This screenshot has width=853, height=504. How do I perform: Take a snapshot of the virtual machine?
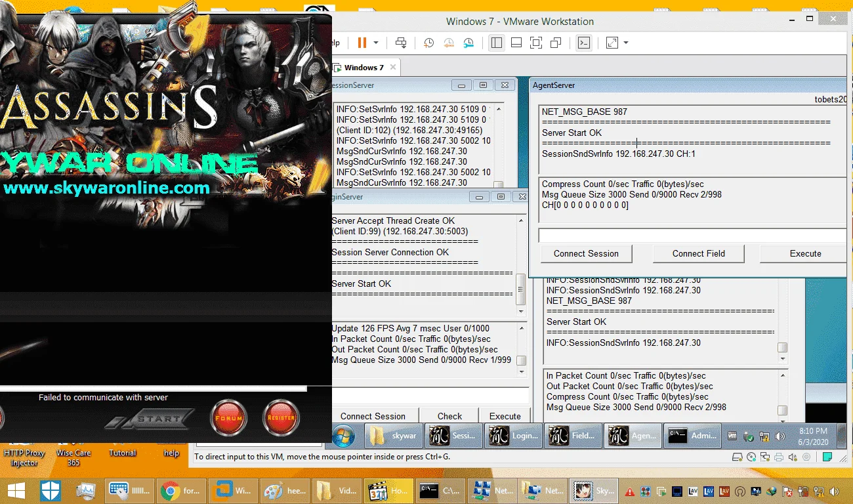(x=428, y=43)
